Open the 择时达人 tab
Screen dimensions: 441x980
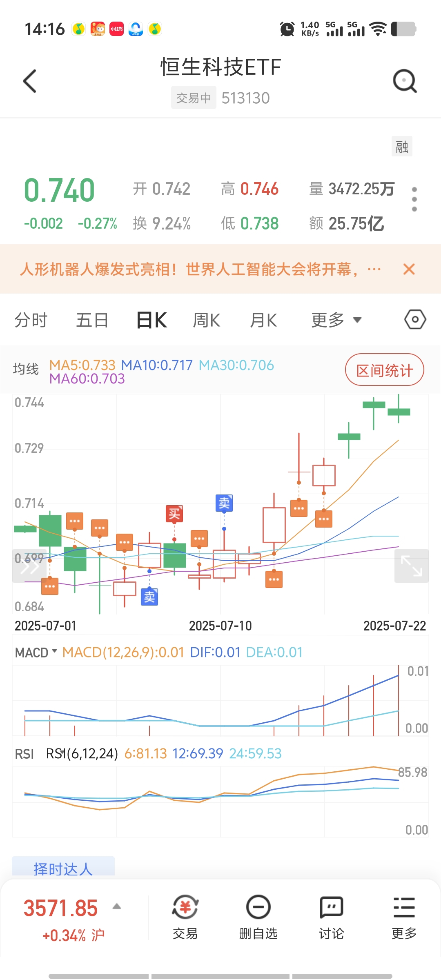tap(63, 866)
